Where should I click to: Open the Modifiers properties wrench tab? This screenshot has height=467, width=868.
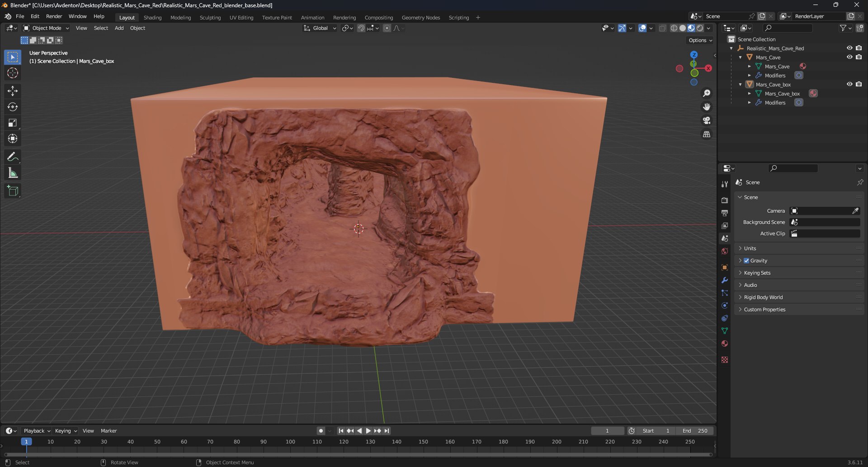pyautogui.click(x=725, y=280)
